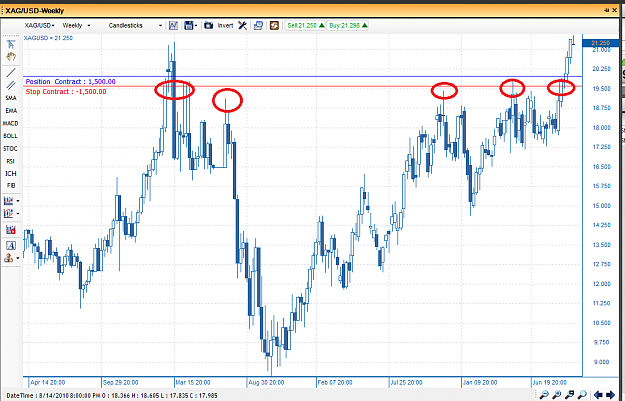Take a chart snapshot with camera icon

tap(208, 26)
